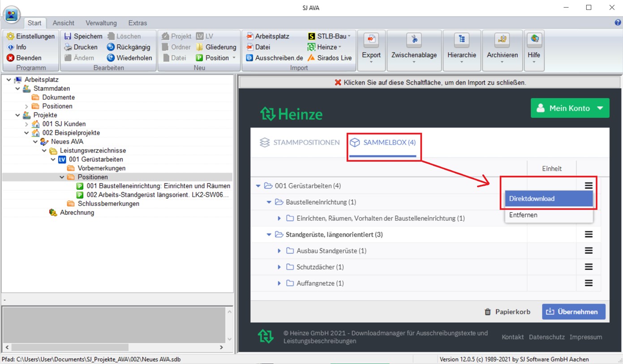Expand Ausbau Standgerüste (1) folder
The height and width of the screenshot is (364, 623).
pos(279,251)
